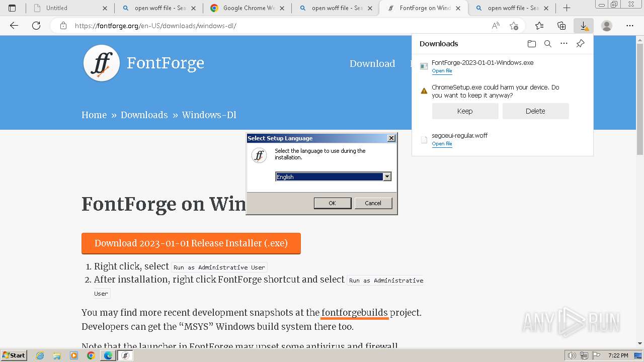Screen dimensions: 644x362
Task: Cancel the Select Setup Language dialog
Action: (x=373, y=203)
